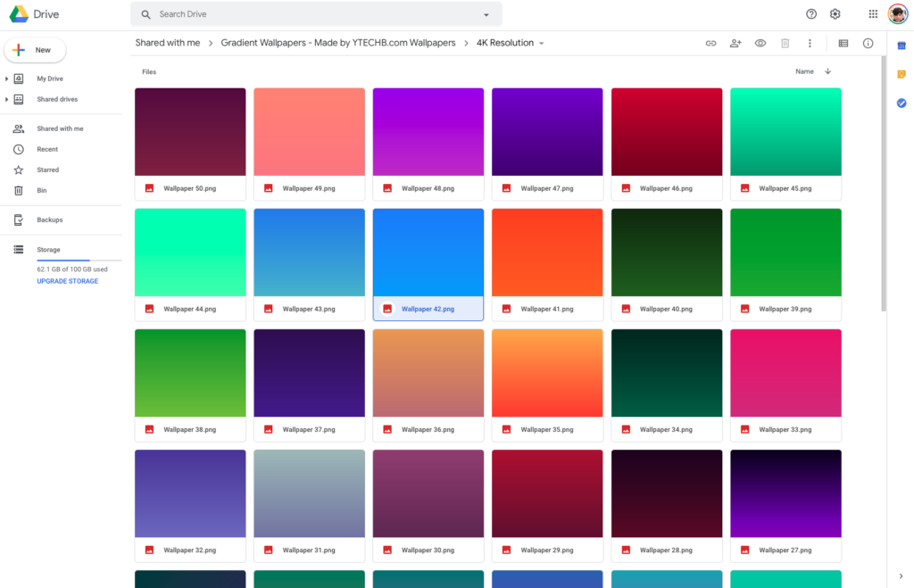Screen dimensions: 914x588
Task: Click the UPGRADE STORAGE link
Action: [x=67, y=281]
